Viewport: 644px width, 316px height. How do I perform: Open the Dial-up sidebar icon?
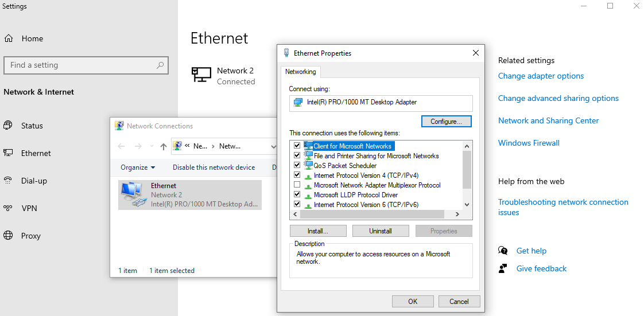(9, 181)
